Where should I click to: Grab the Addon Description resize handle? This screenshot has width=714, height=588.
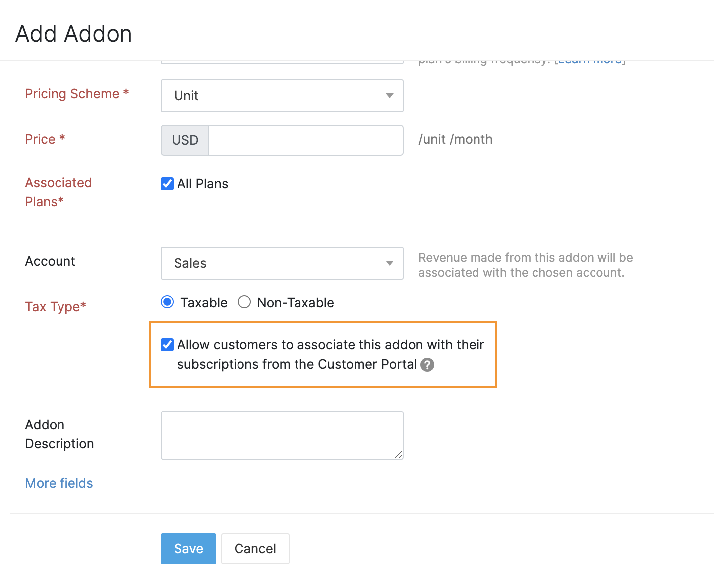(398, 455)
